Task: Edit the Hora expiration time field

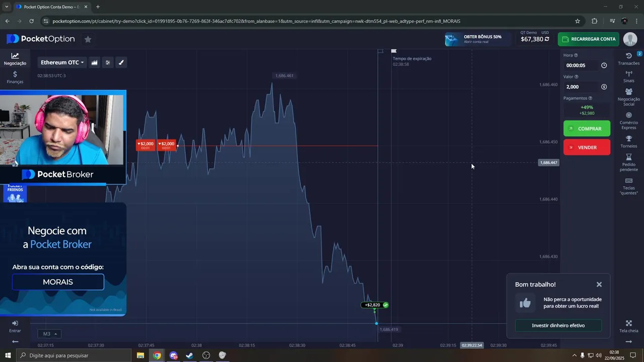Action: (582, 65)
